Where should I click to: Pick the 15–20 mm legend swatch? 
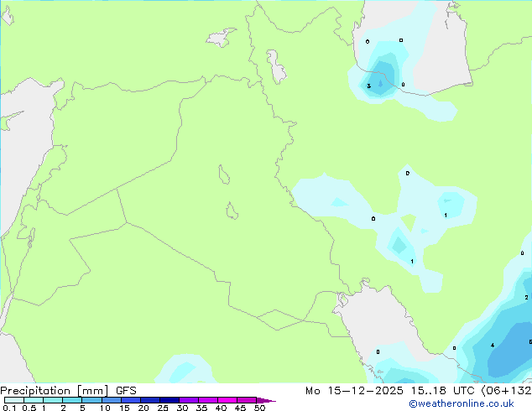131,400
